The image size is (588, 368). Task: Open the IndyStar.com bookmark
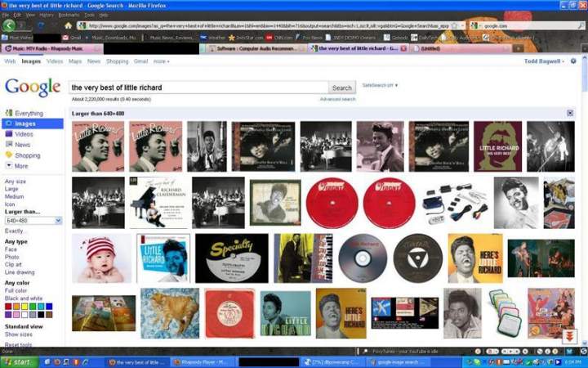[x=246, y=37]
